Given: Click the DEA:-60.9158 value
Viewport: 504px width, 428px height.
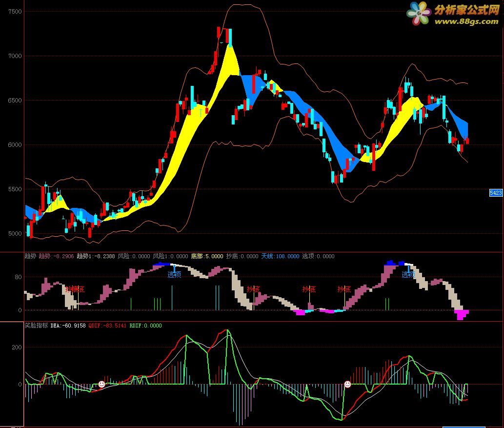Looking at the screenshot, I should (x=68, y=326).
